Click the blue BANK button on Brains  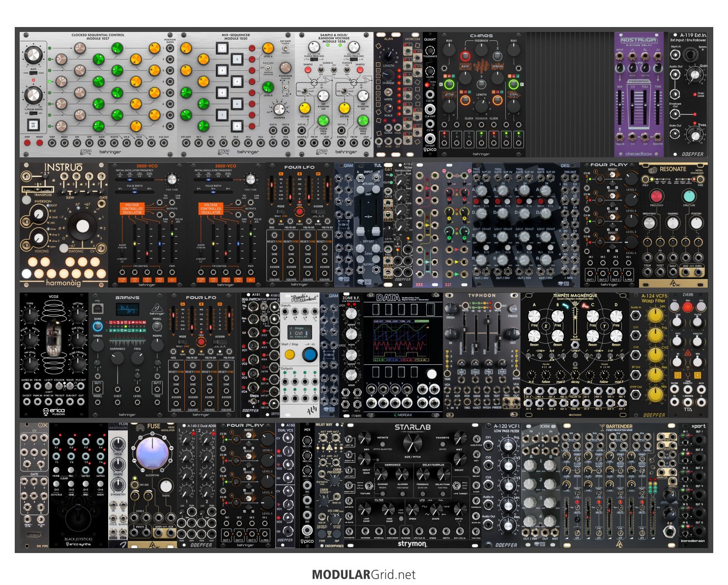pyautogui.click(x=97, y=326)
